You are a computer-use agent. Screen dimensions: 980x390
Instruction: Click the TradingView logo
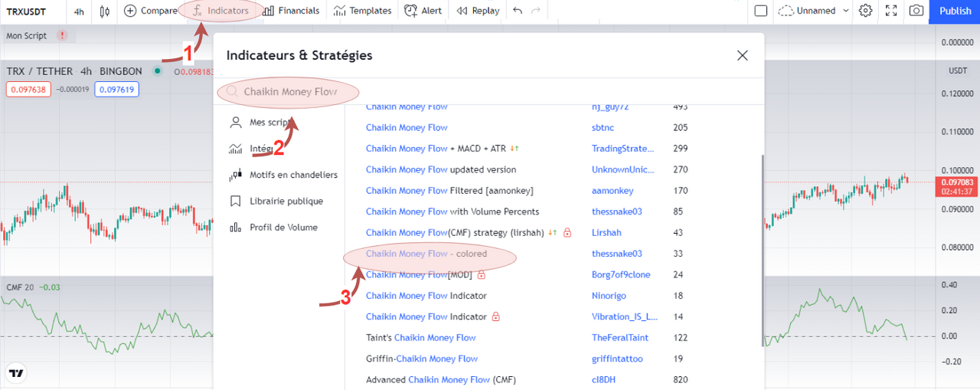[x=15, y=374]
